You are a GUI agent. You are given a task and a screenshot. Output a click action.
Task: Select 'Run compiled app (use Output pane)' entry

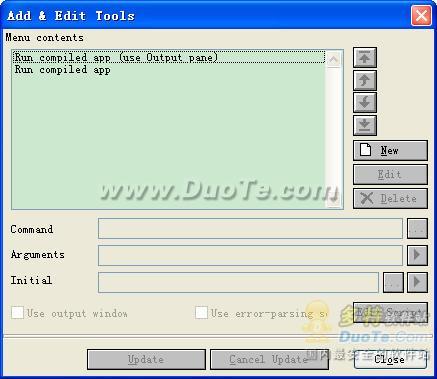point(169,57)
